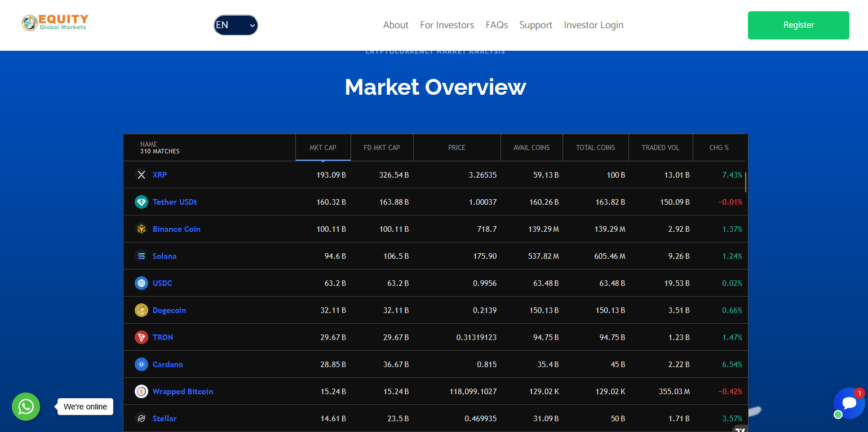Open the TRON link
Screen dimensions: 868x432
point(163,337)
